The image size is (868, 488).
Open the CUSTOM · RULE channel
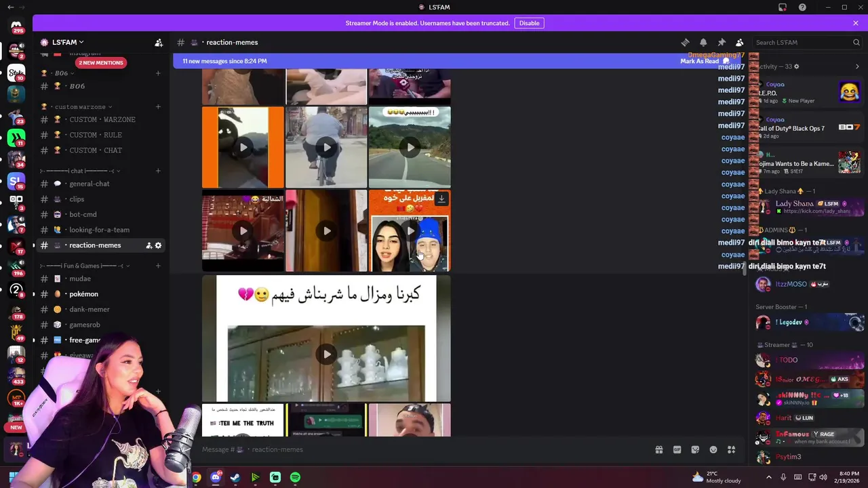101,135
